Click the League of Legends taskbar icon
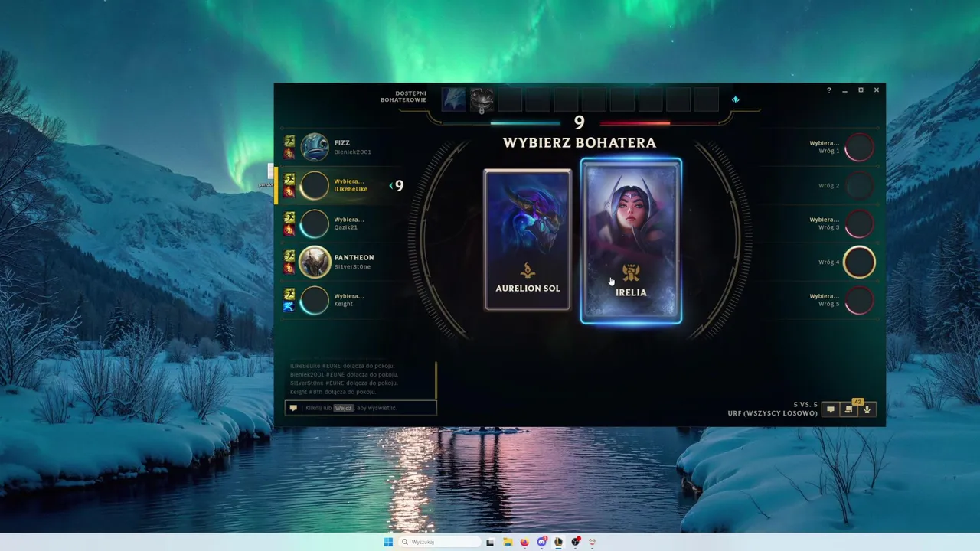This screenshot has width=980, height=551. click(558, 542)
